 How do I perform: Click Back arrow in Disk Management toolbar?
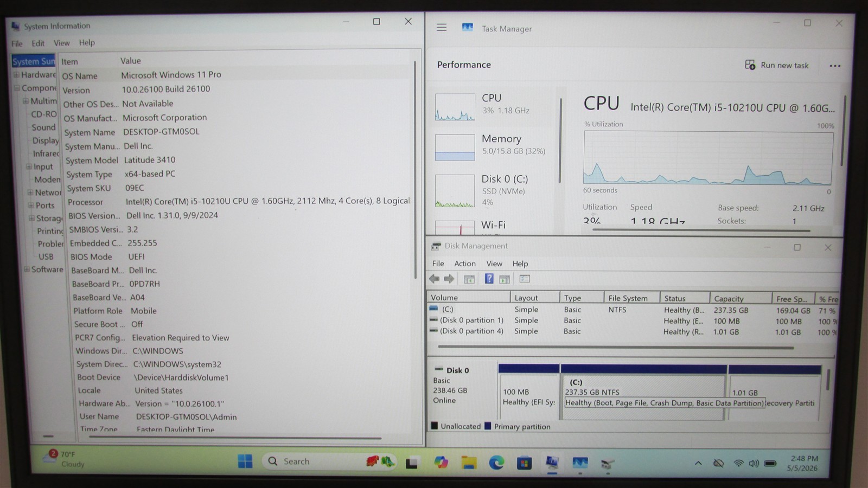434,279
